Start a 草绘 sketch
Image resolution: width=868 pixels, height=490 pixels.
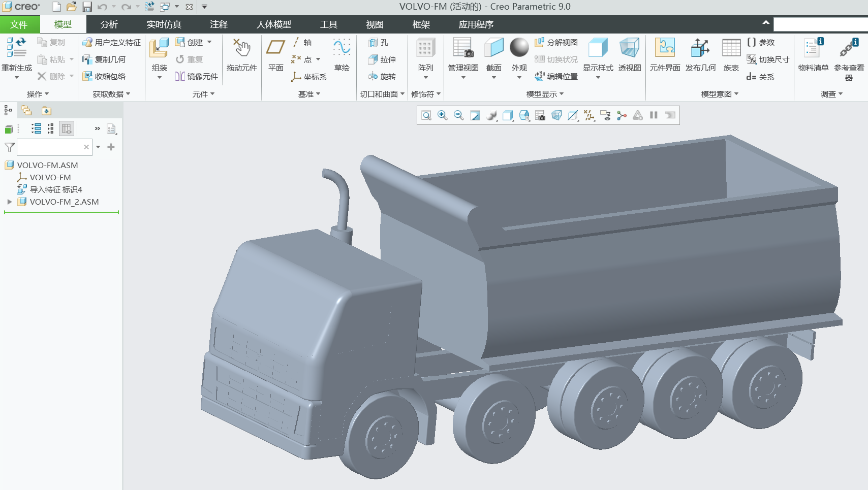click(342, 55)
